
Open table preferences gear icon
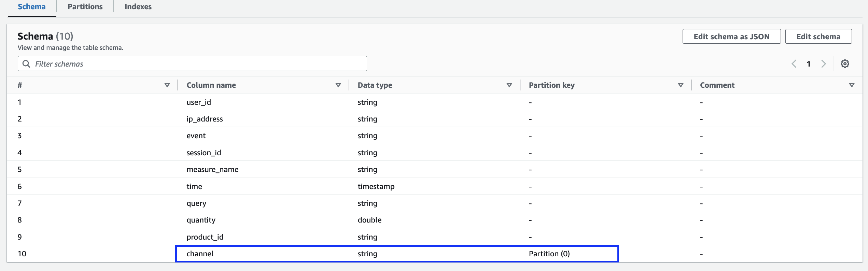845,64
